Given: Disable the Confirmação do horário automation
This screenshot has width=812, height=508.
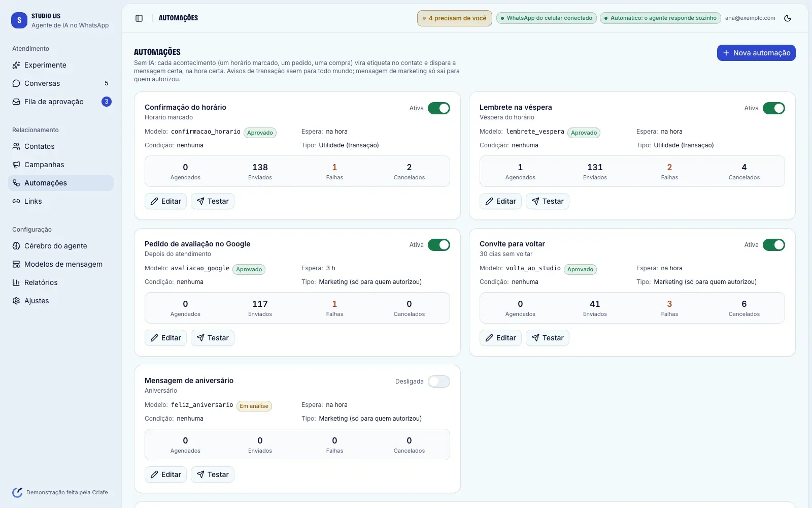Looking at the screenshot, I should 439,108.
